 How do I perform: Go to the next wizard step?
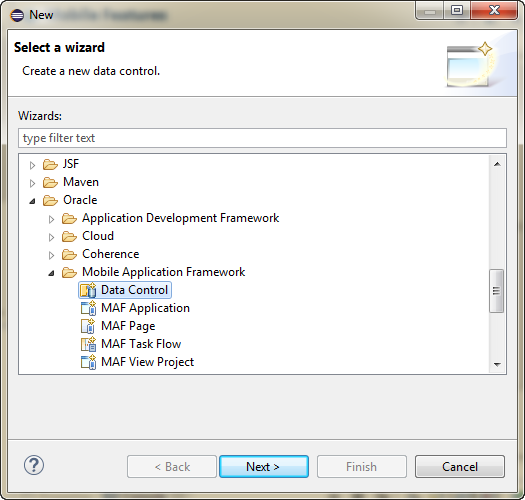pyautogui.click(x=264, y=466)
